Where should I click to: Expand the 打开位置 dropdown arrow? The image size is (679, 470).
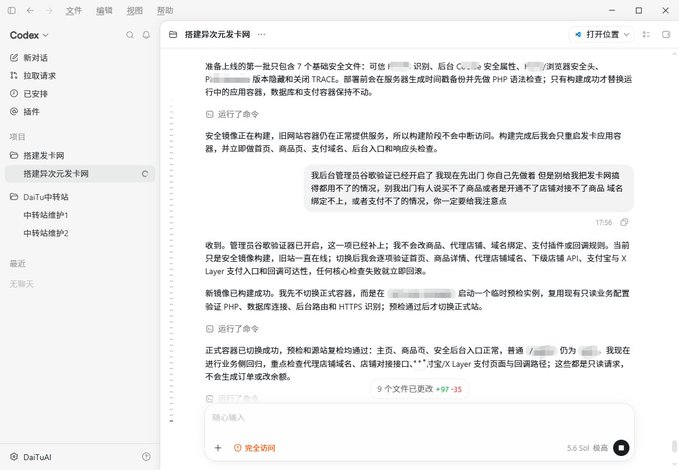626,35
